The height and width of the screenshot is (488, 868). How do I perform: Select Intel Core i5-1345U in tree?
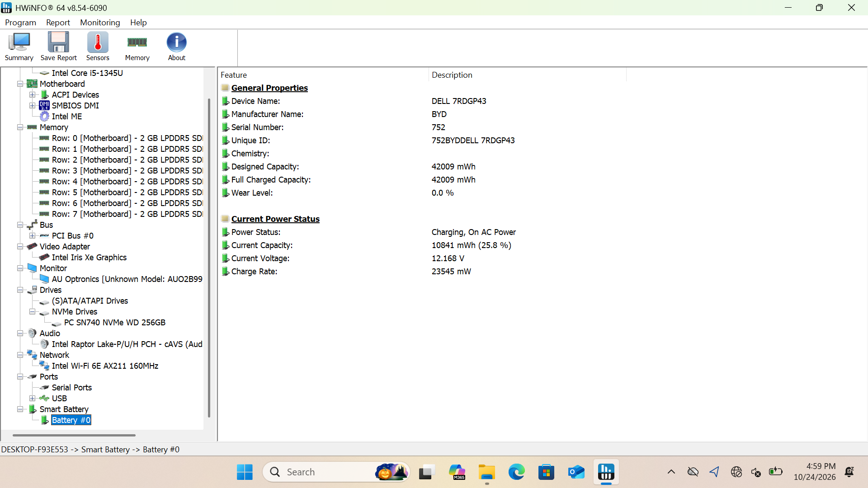(x=87, y=73)
